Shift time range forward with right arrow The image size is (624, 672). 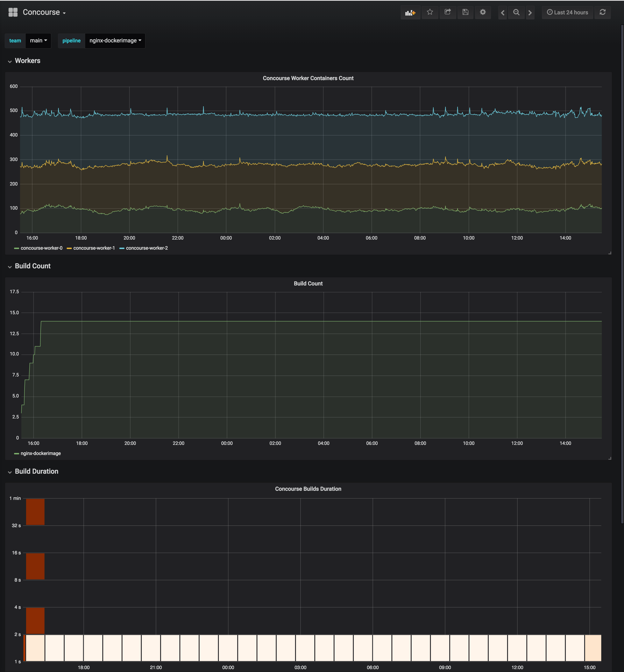pos(530,13)
